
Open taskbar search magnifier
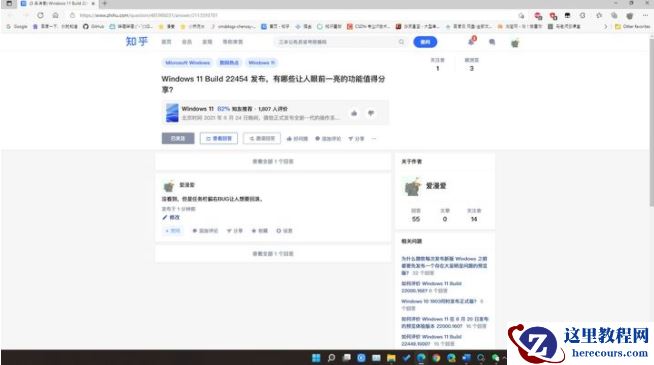[331, 358]
